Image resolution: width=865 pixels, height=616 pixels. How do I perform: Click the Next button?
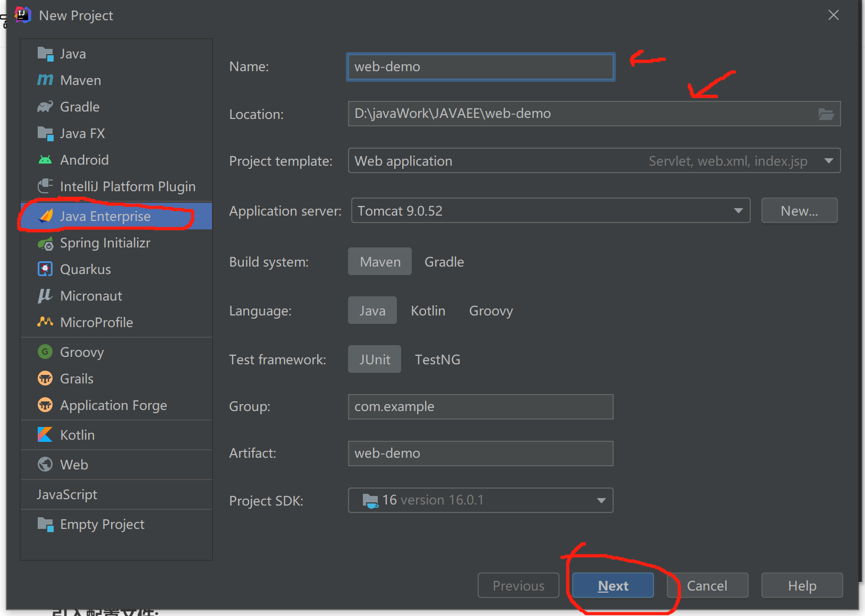pos(613,585)
